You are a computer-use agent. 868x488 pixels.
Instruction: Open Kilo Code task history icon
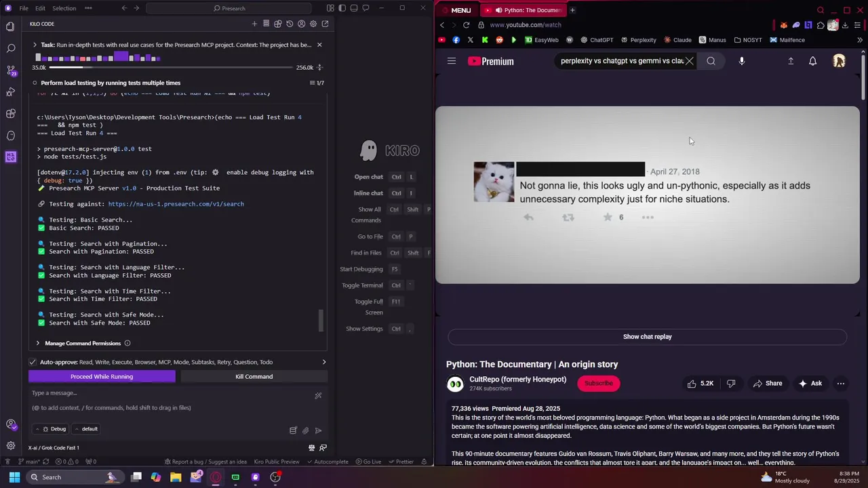290,24
